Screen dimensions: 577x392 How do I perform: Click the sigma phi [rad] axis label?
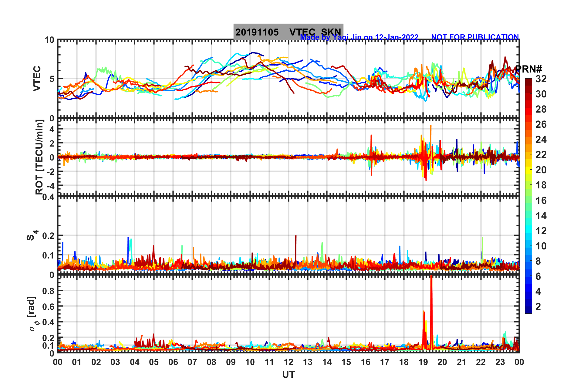[x=32, y=314]
